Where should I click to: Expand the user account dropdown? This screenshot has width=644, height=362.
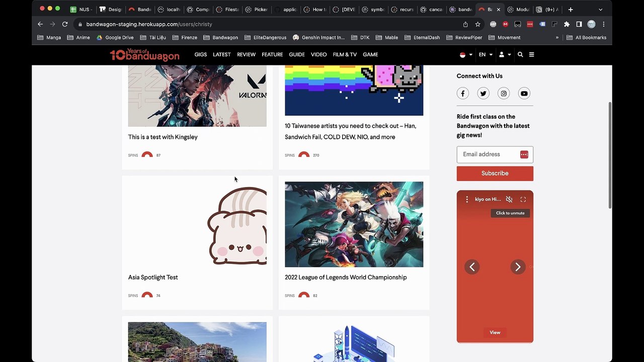click(x=505, y=55)
